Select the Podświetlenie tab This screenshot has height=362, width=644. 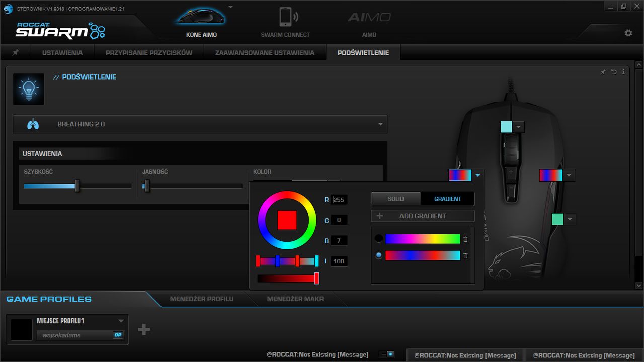point(363,52)
